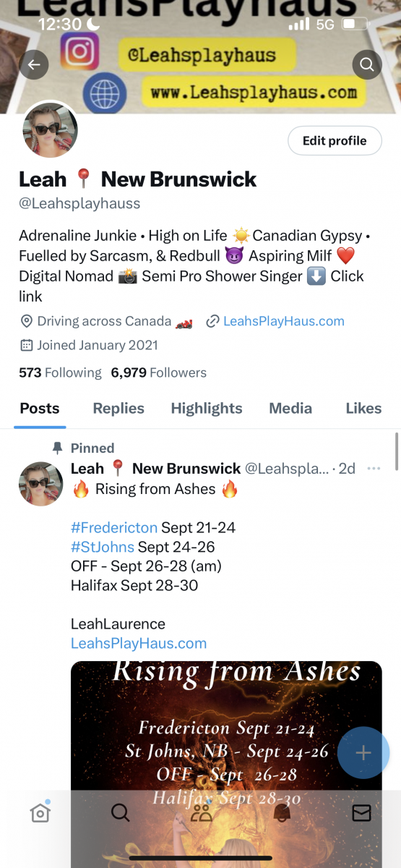Open the Likes tab
This screenshot has width=401, height=868.
363,408
